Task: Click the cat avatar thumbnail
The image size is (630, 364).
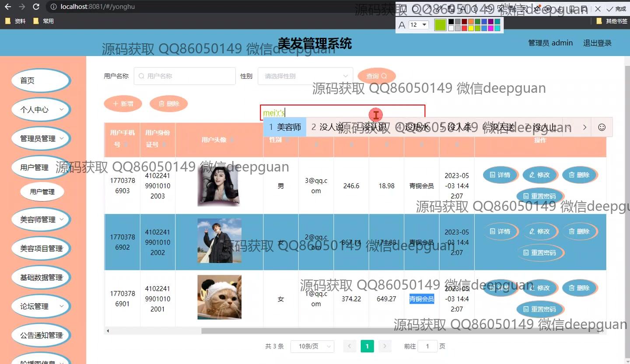Action: pos(219,297)
